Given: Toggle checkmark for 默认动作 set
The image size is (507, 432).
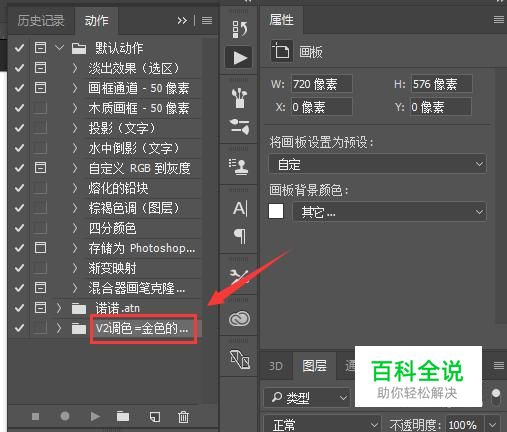Looking at the screenshot, I should pos(19,48).
